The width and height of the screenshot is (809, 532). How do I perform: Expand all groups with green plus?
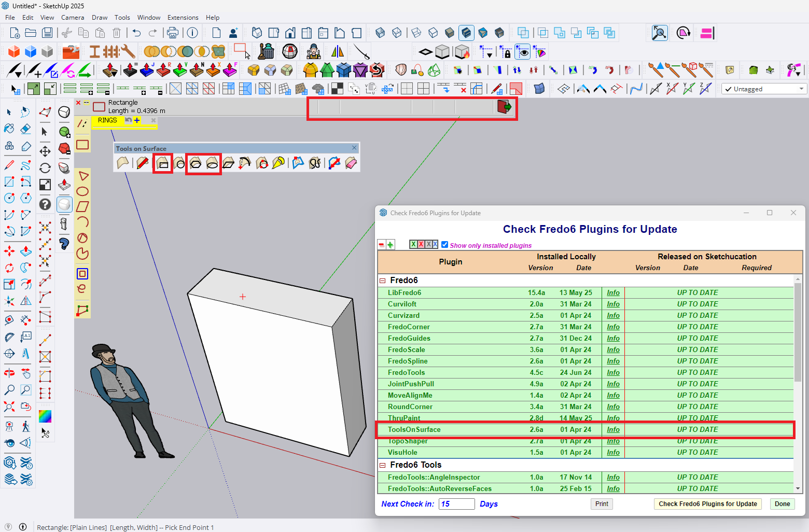390,245
